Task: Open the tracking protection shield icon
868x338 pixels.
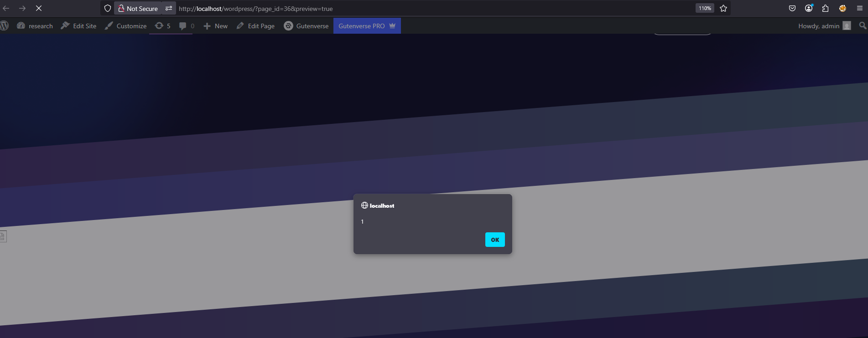Action: (x=108, y=8)
